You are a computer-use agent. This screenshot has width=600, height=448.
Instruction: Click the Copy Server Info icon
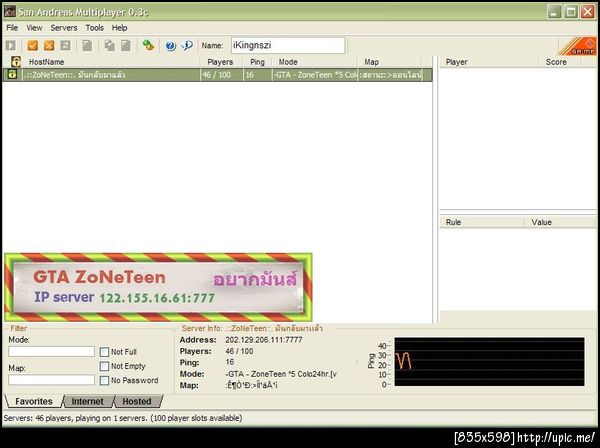pyautogui.click(x=110, y=46)
